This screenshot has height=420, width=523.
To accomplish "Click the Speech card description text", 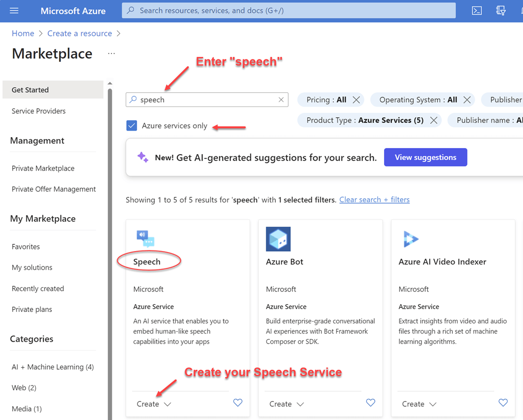I will pyautogui.click(x=181, y=331).
